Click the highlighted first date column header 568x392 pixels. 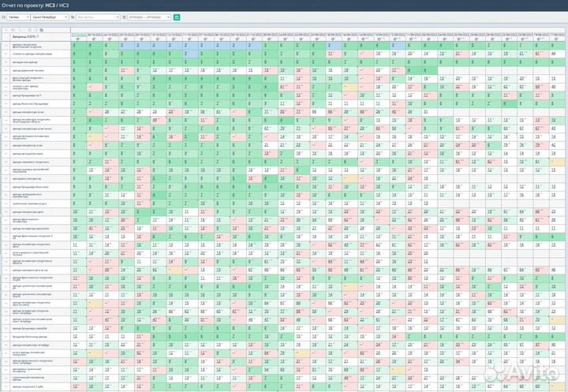77,35
